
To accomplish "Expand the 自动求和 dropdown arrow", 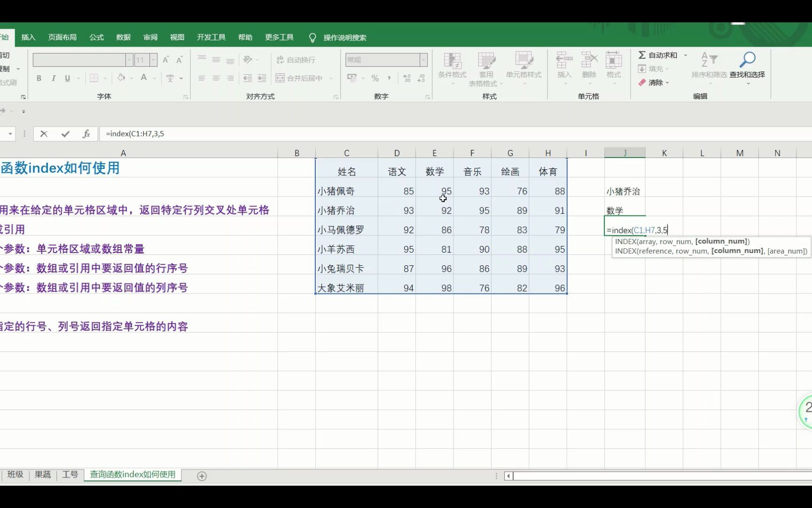I will [686, 55].
